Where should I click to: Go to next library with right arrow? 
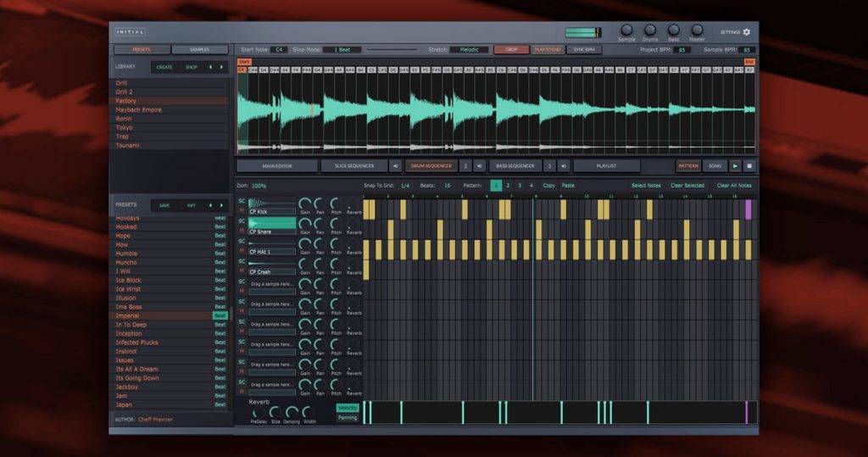click(221, 67)
